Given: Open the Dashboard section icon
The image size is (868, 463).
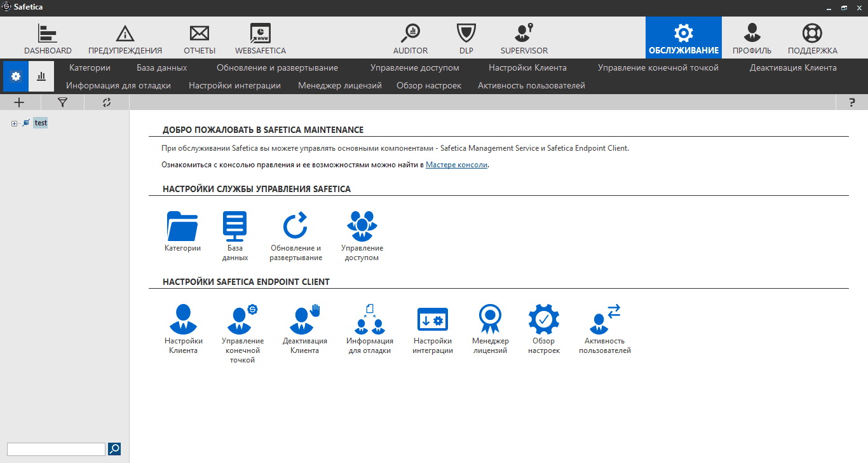Looking at the screenshot, I should [x=48, y=34].
